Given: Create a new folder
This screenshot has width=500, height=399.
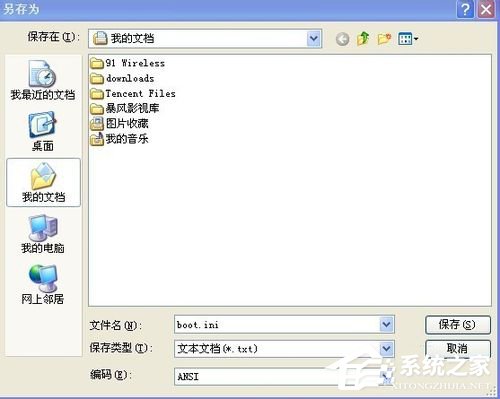Looking at the screenshot, I should 384,39.
